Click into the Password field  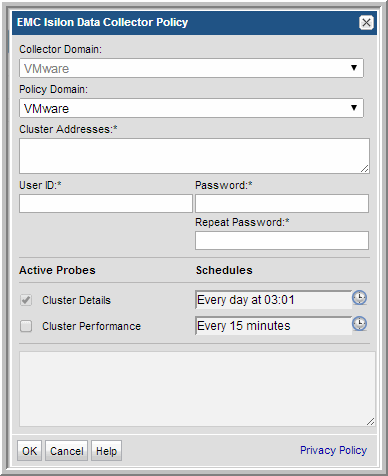[x=282, y=204]
